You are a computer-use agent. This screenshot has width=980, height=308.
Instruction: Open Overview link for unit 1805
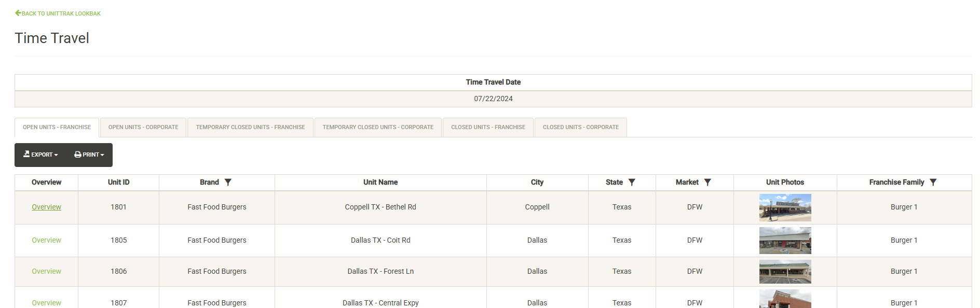coord(46,241)
